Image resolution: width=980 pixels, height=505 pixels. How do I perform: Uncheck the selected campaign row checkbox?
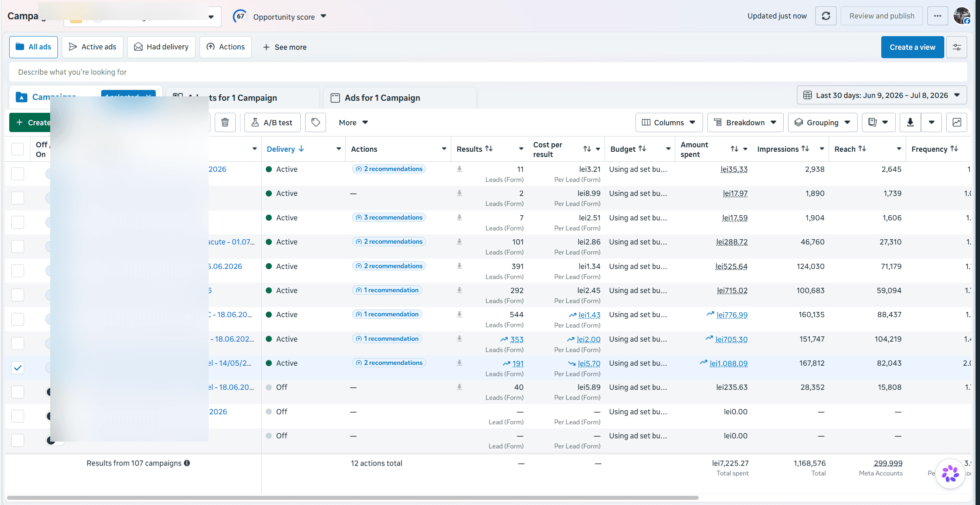click(x=18, y=368)
